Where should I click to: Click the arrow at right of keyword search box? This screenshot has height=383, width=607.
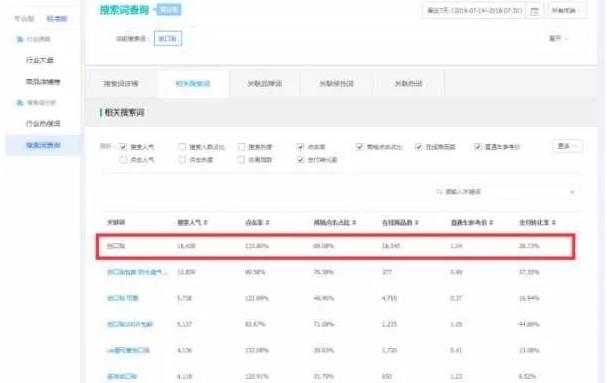(x=572, y=192)
